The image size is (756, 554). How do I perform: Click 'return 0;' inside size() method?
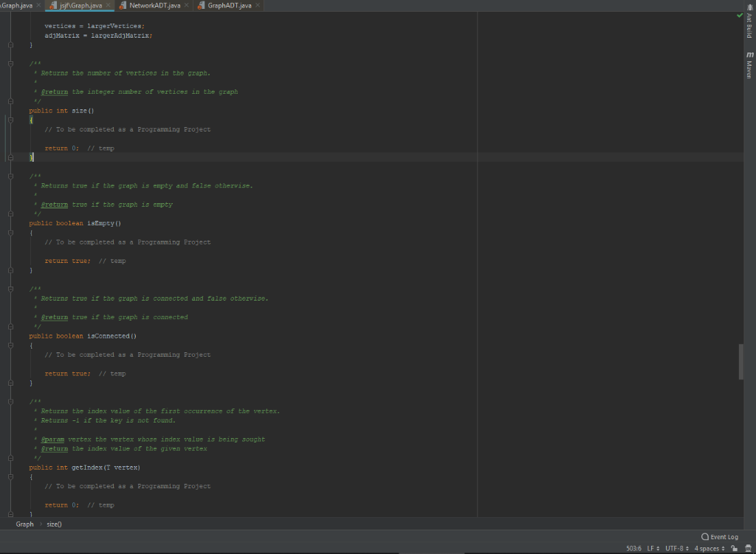coord(62,148)
